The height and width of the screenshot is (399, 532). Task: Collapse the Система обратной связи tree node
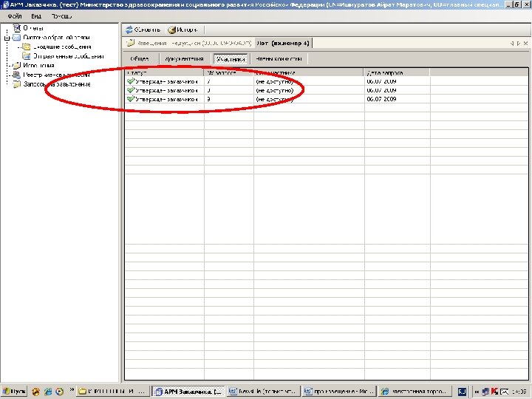pos(7,38)
